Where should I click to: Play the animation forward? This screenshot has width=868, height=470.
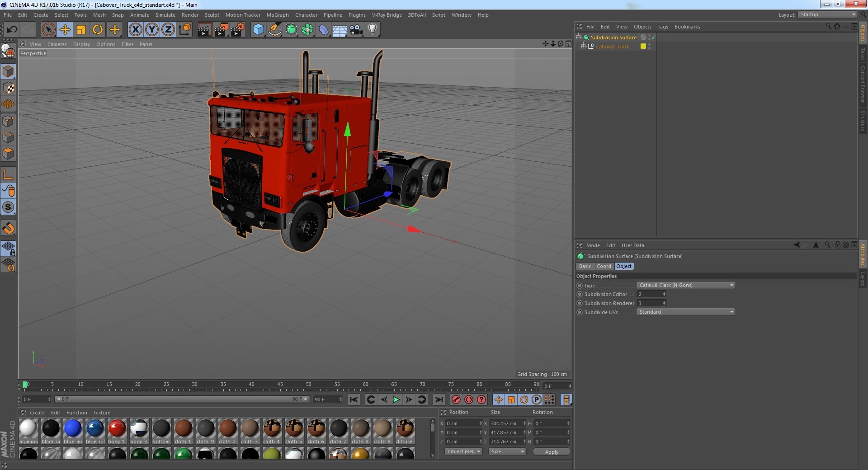[396, 399]
